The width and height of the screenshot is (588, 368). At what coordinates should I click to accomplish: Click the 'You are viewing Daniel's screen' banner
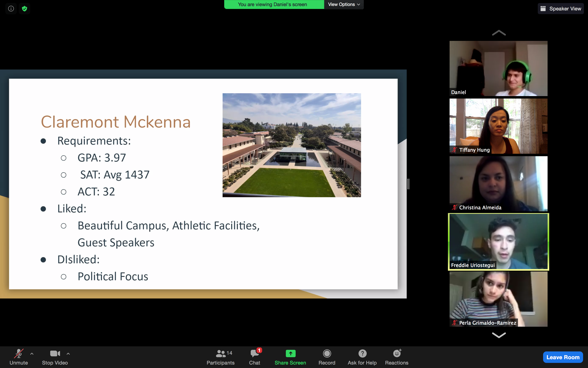274,4
